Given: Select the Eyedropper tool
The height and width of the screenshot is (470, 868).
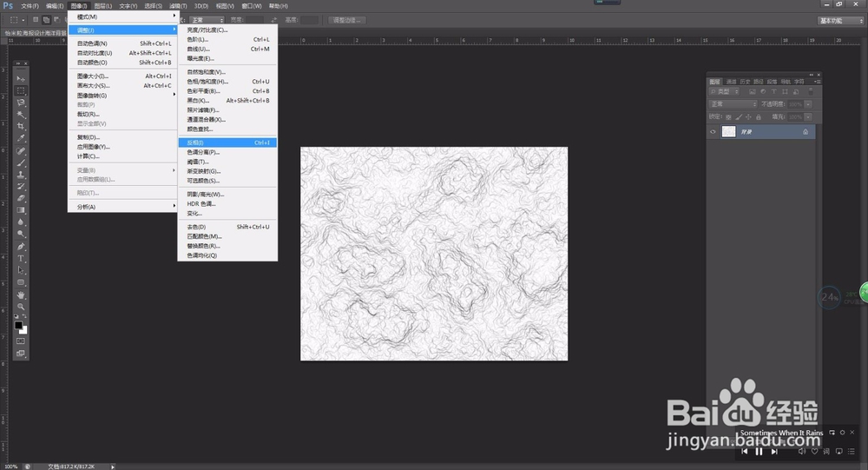Looking at the screenshot, I should (21, 138).
